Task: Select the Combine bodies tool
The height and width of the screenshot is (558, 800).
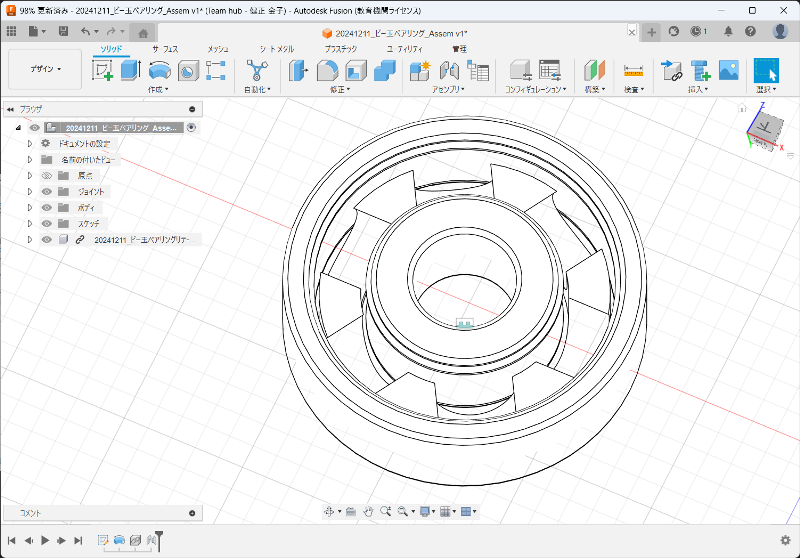Action: (x=384, y=70)
